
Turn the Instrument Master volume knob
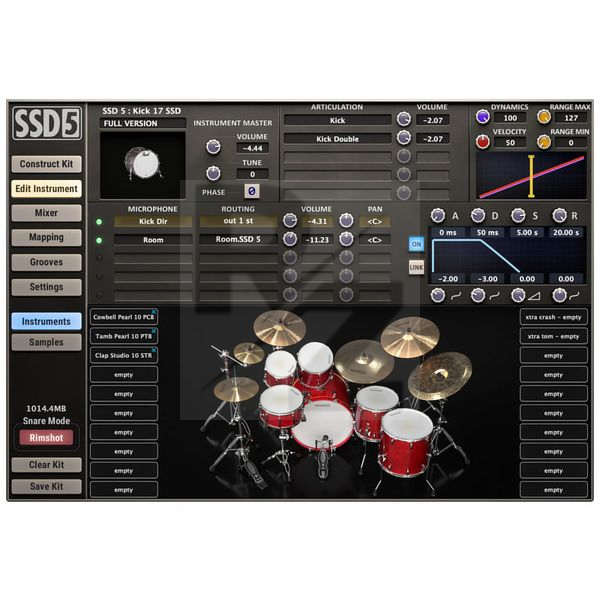pyautogui.click(x=213, y=147)
